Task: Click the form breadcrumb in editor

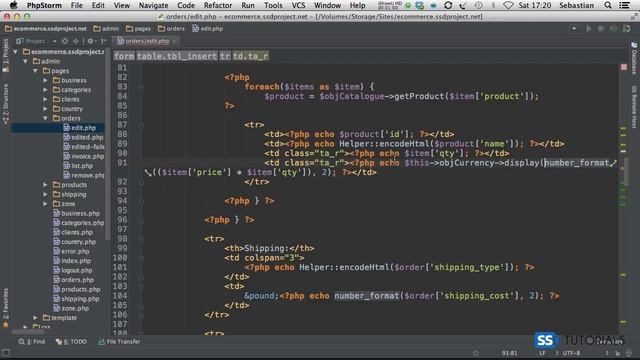Action: (x=124, y=56)
